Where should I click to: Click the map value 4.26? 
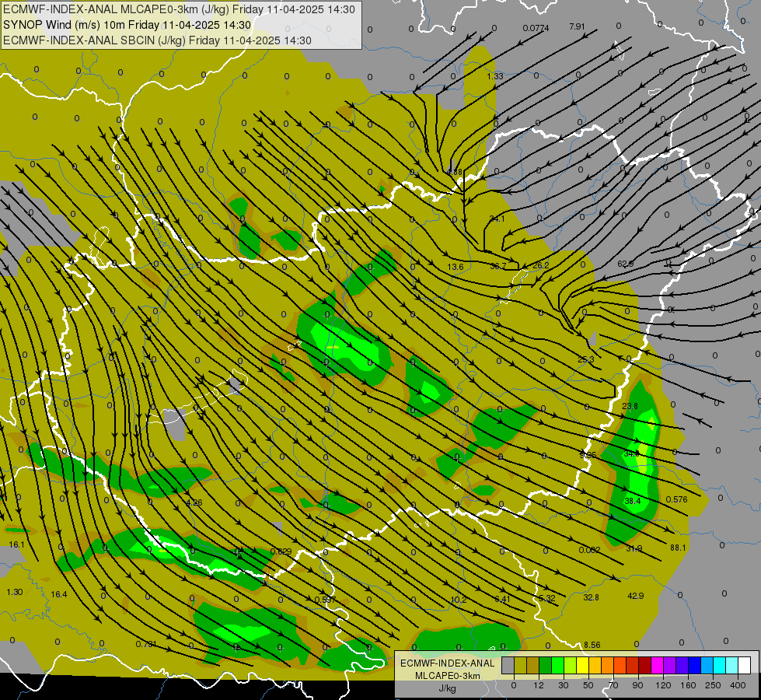194,502
